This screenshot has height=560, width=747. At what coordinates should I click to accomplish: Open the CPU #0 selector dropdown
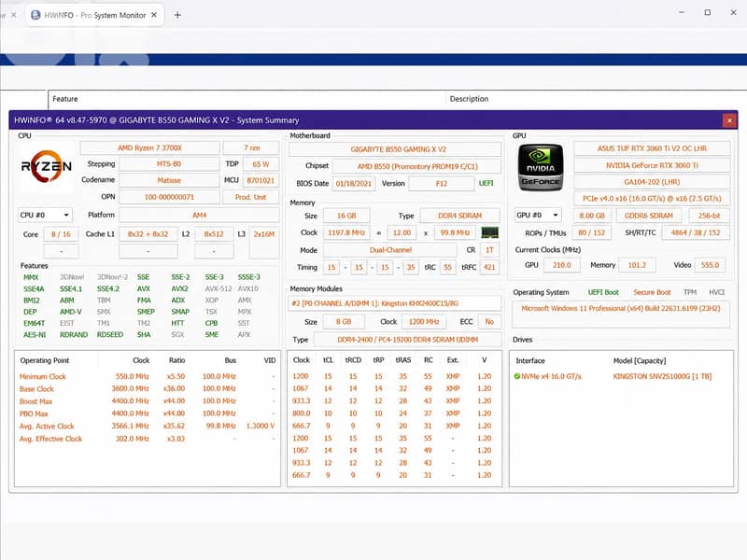click(45, 216)
